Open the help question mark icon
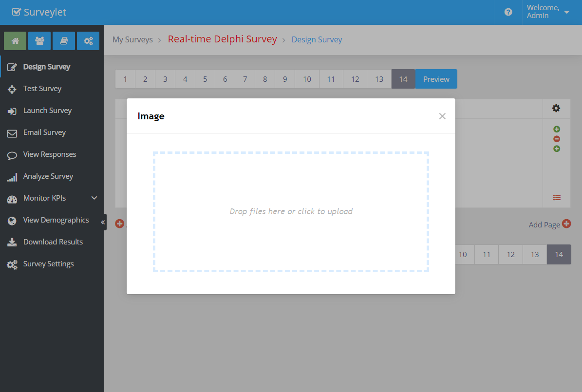 click(508, 12)
